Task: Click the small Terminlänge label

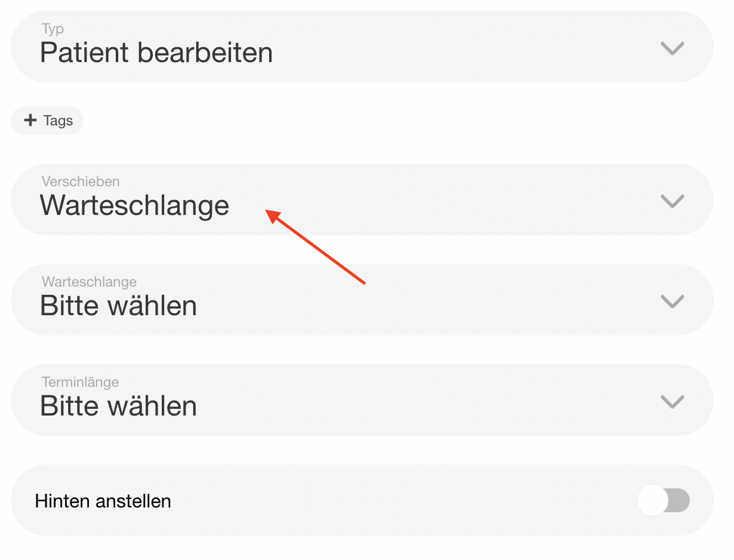Action: point(80,382)
